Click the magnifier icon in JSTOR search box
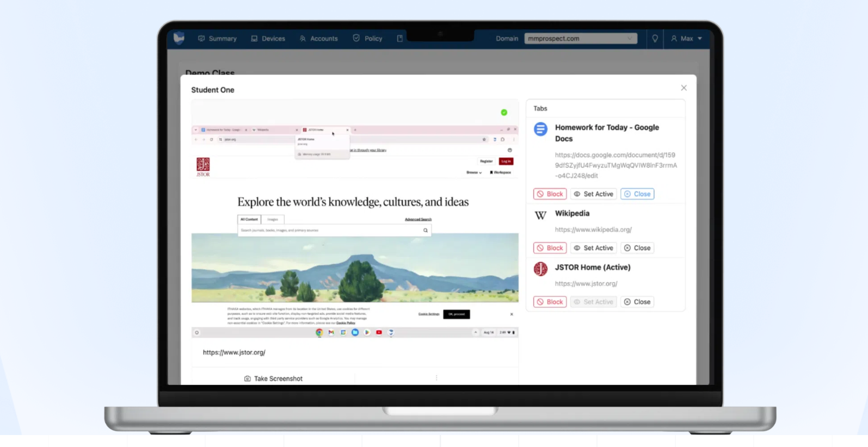Screen dimensions: 868x447 426,231
